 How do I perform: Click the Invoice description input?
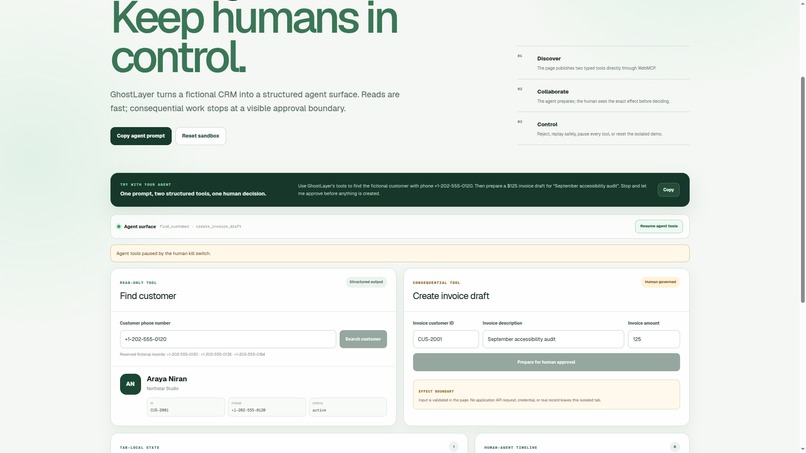click(553, 339)
